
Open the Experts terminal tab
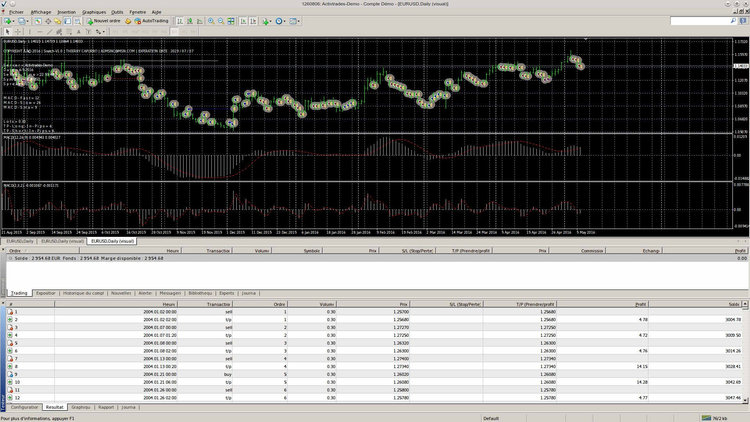227,293
